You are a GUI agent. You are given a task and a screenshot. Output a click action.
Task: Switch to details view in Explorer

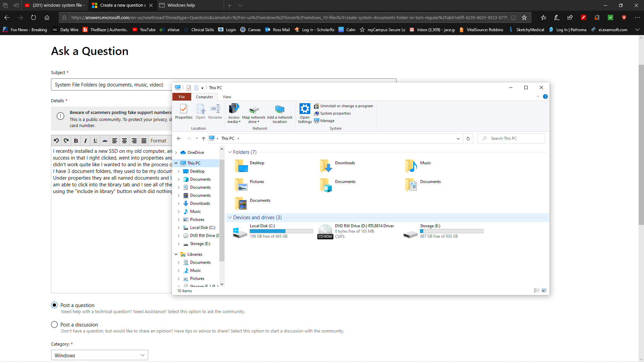[x=537, y=291]
